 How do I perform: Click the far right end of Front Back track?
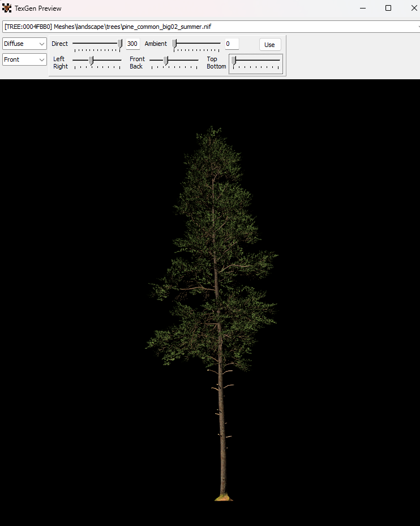197,59
